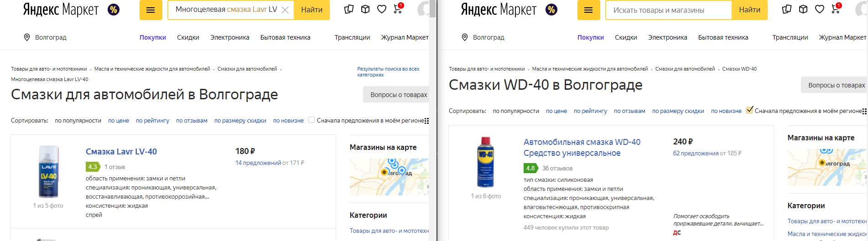Open Электроника tab in right window
This screenshot has width=868, height=241.
667,37
